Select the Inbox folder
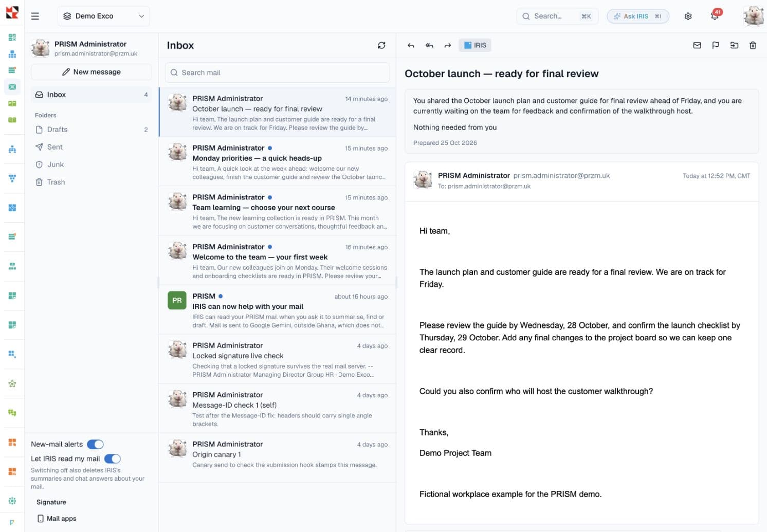Image resolution: width=767 pixels, height=532 pixels. point(92,95)
